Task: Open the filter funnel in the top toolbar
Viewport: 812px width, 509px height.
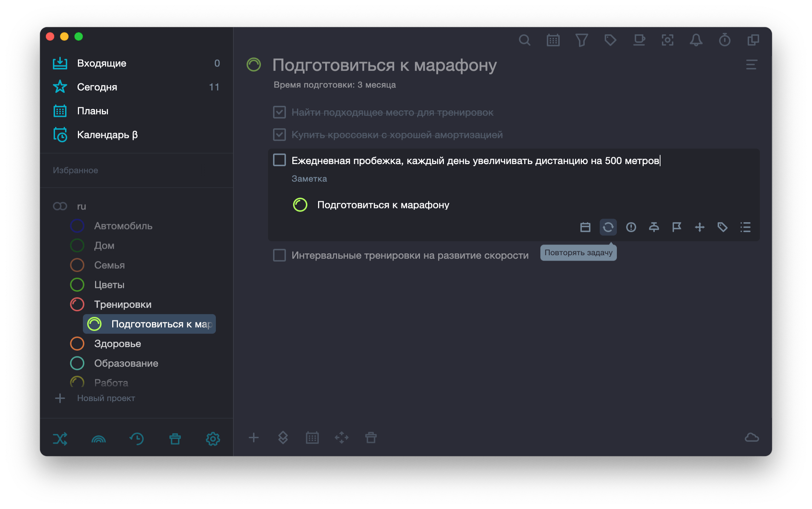Action: (x=581, y=40)
